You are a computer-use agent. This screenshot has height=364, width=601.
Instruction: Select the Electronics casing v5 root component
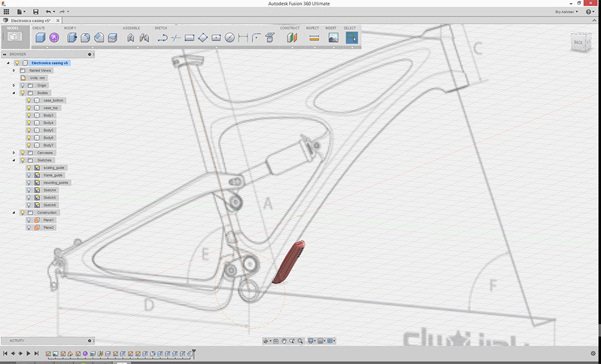point(50,63)
